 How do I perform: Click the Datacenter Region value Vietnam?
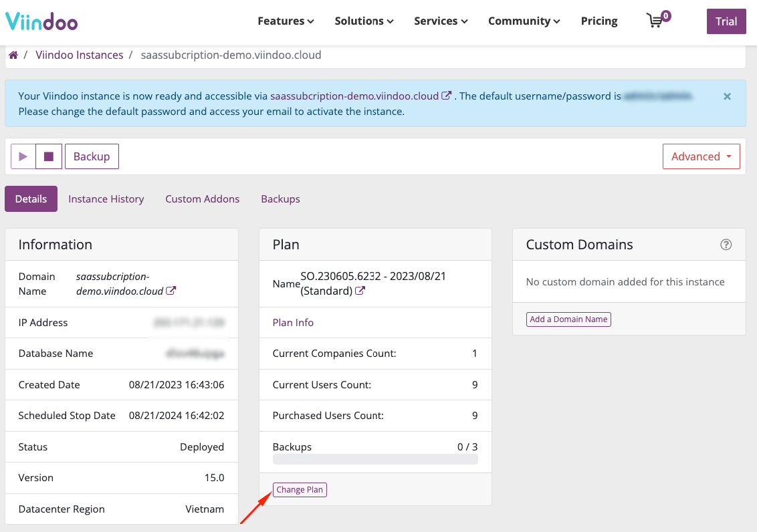click(205, 509)
